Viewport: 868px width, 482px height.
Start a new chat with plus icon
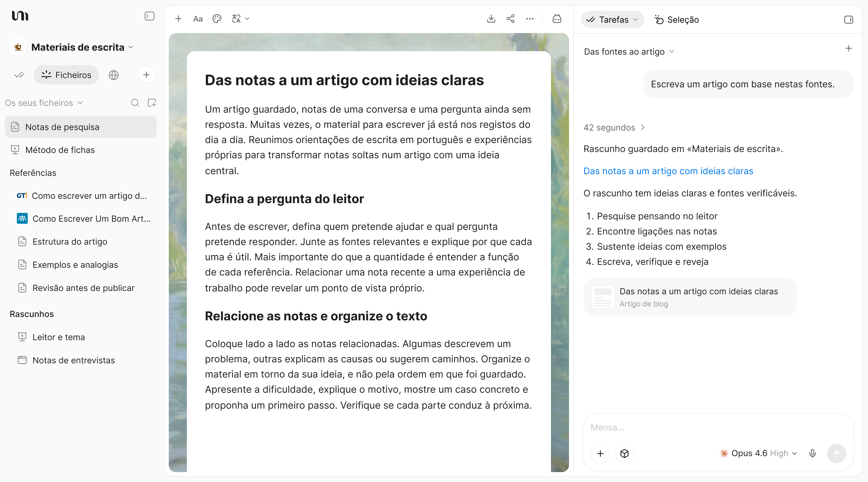click(x=848, y=48)
